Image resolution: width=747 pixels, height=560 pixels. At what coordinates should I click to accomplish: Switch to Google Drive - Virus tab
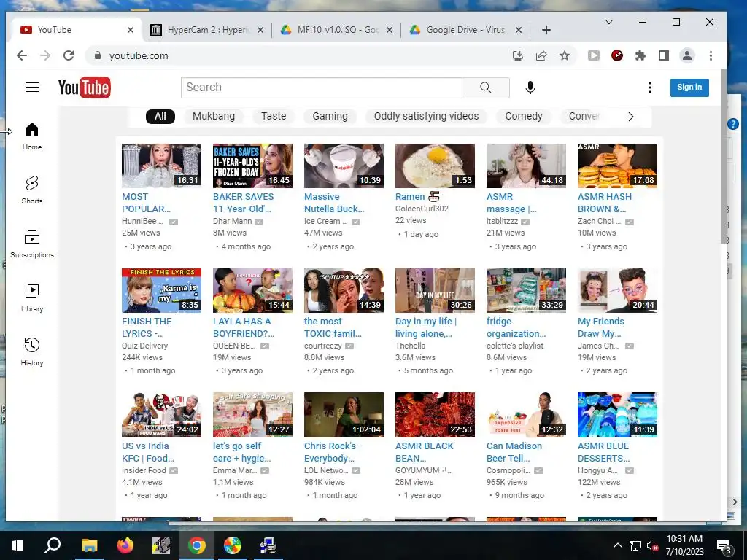coord(465,30)
